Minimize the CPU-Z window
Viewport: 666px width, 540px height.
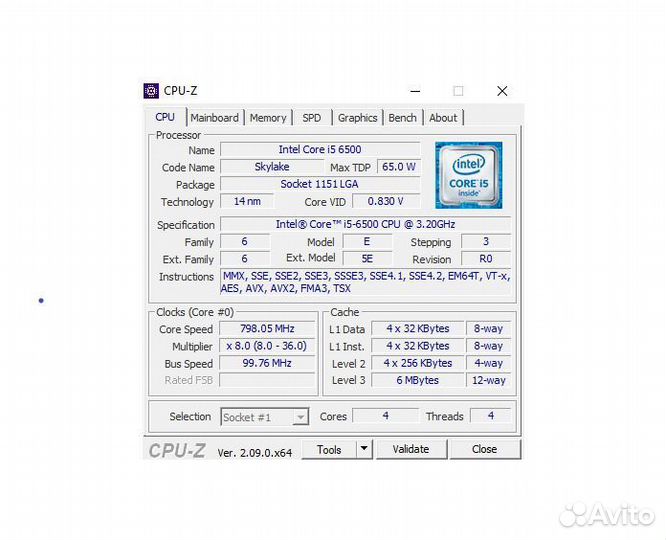(414, 91)
